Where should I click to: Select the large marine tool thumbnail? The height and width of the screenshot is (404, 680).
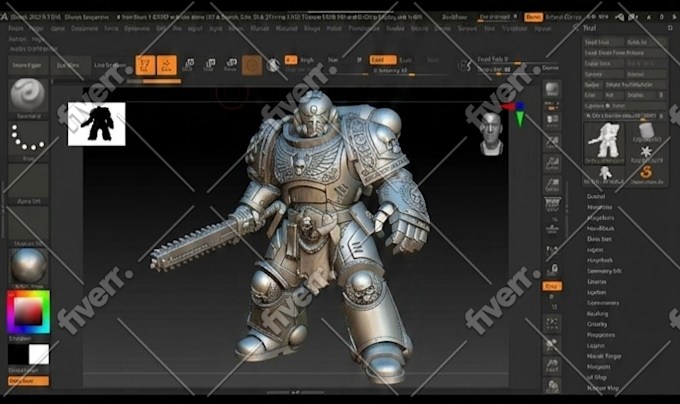click(605, 143)
